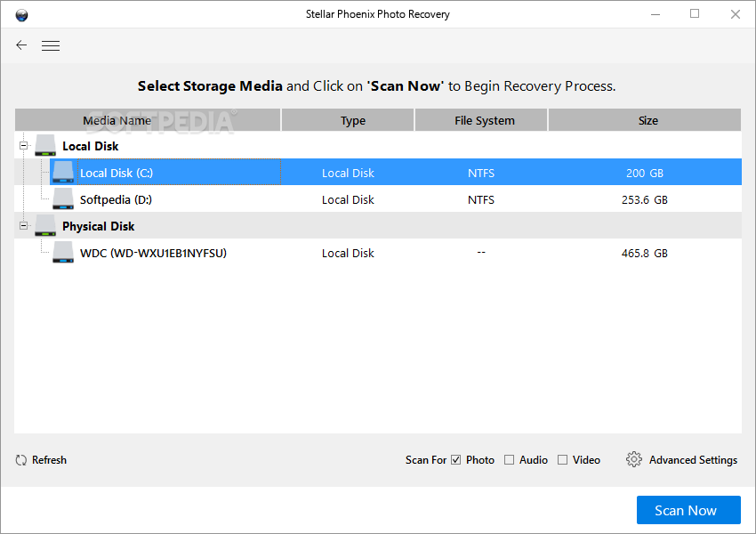Click the Type column header

tap(348, 120)
